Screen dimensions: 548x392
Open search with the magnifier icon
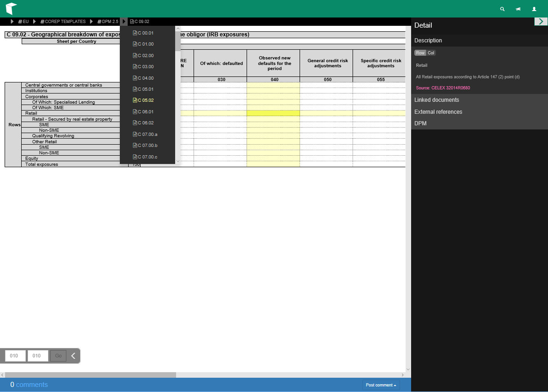pyautogui.click(x=502, y=9)
